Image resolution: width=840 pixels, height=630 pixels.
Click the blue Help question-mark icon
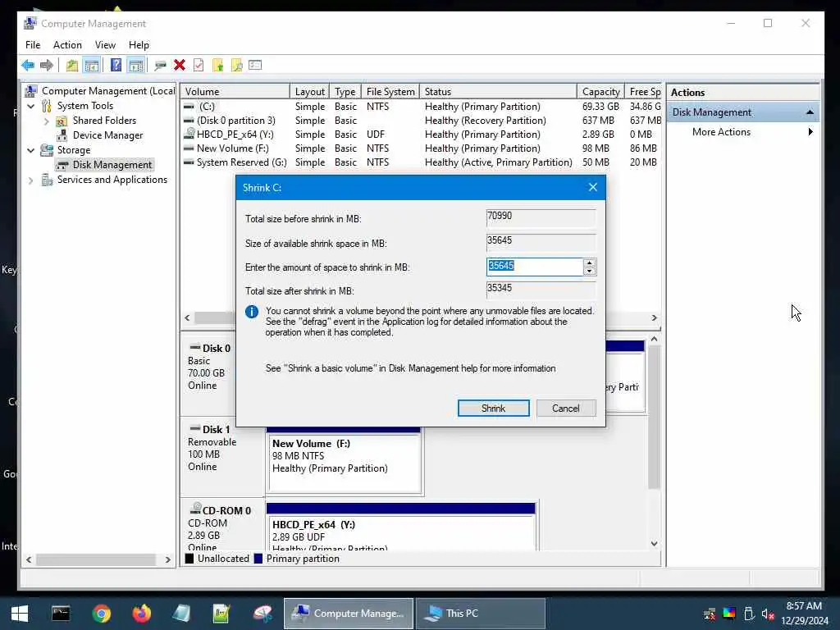(116, 66)
